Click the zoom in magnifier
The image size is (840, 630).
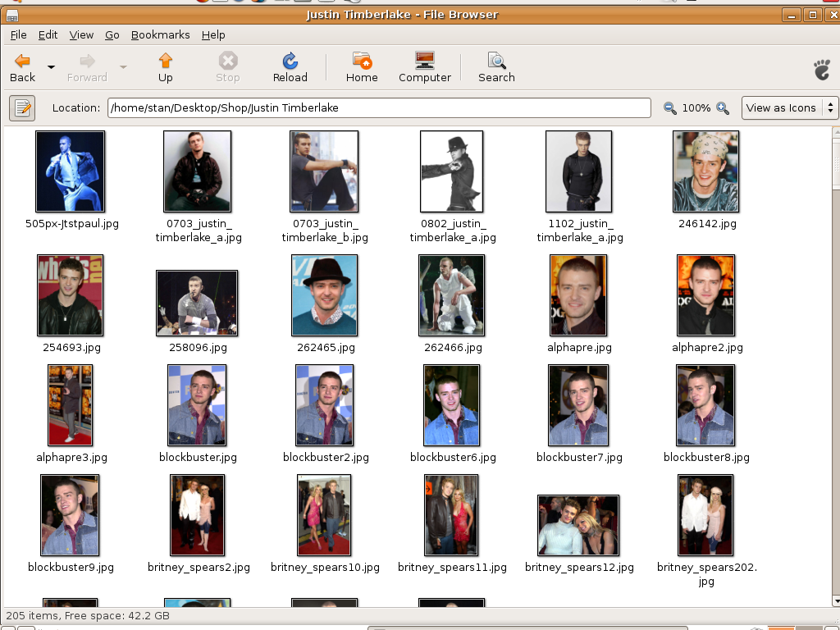click(723, 108)
